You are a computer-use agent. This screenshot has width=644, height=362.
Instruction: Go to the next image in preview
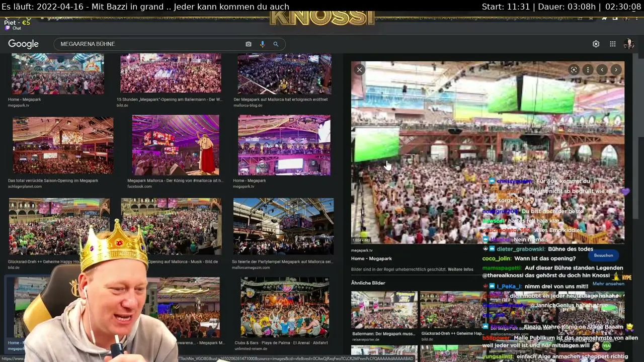coord(616,70)
